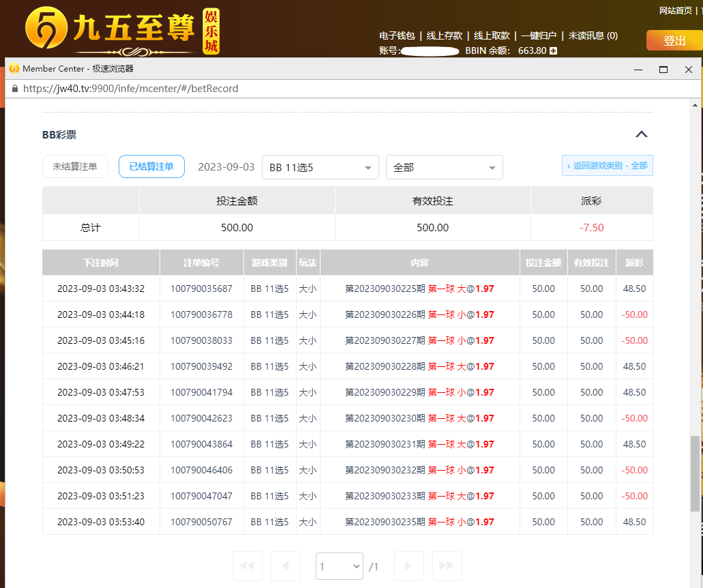Switch to 未结算注单 tab
Viewport: 703px width, 588px height.
tap(75, 166)
